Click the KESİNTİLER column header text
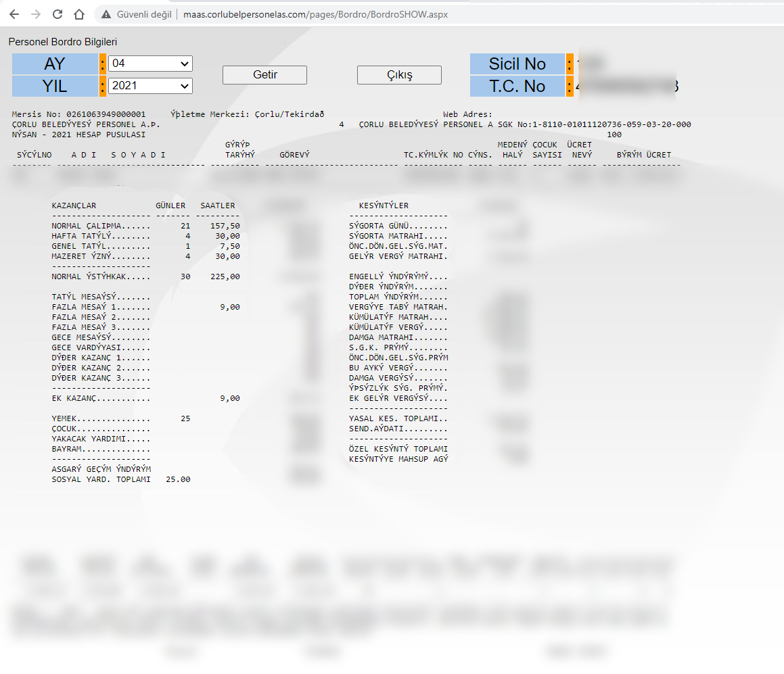Image resolution: width=784 pixels, height=674 pixels. pyautogui.click(x=384, y=206)
